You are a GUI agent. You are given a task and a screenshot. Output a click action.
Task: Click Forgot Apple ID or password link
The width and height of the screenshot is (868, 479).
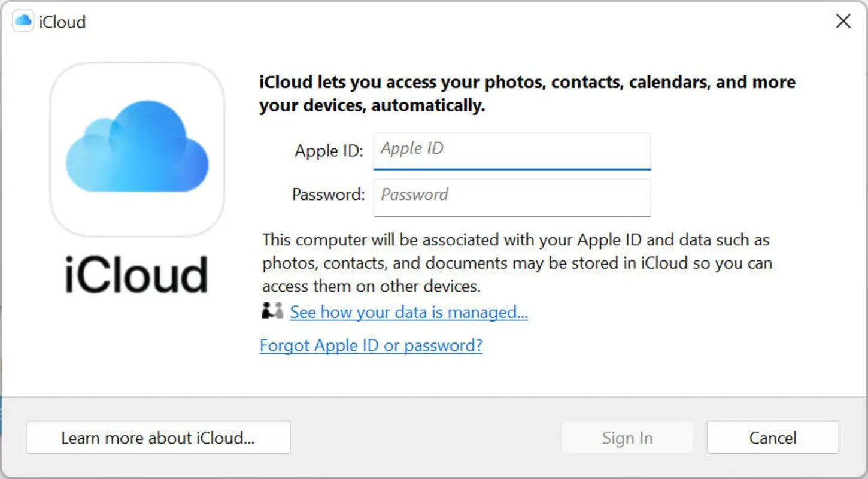point(371,345)
